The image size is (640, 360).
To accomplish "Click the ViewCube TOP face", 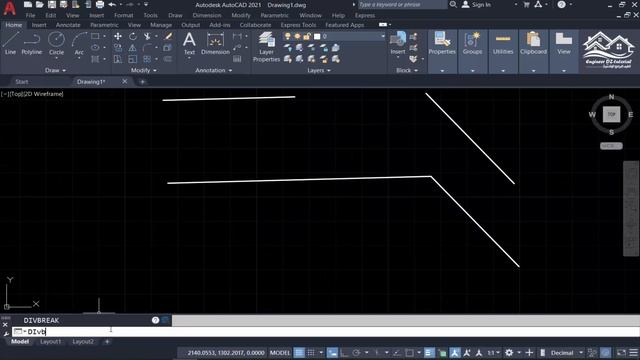I will tap(611, 114).
